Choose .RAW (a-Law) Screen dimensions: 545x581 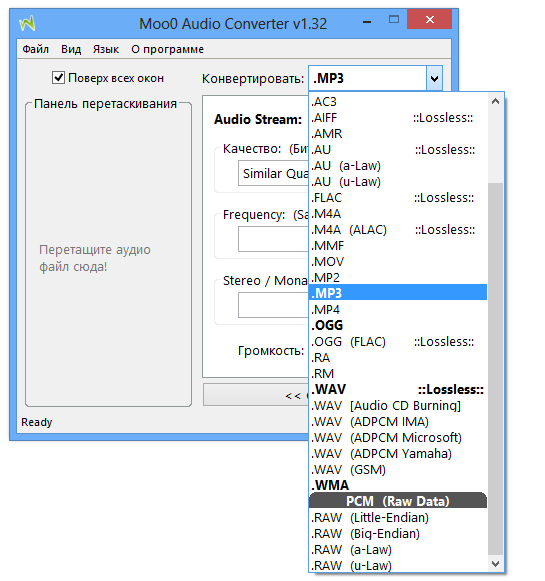(398, 550)
